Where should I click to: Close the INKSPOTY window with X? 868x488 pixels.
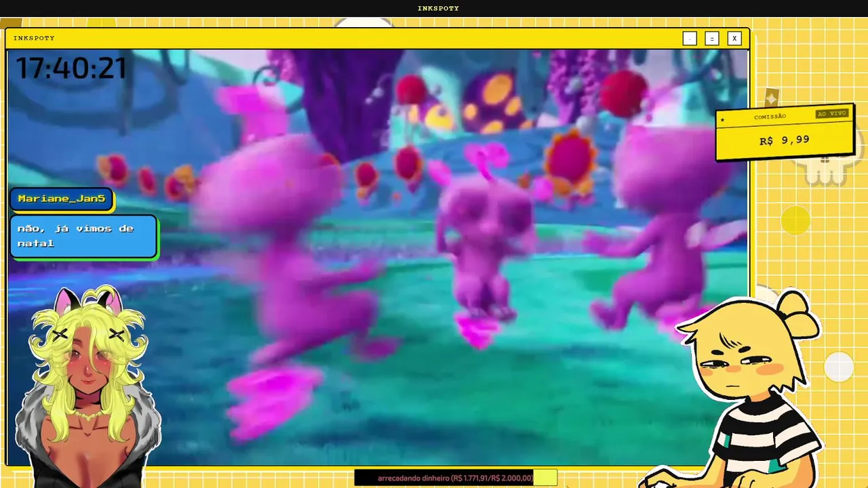point(734,39)
